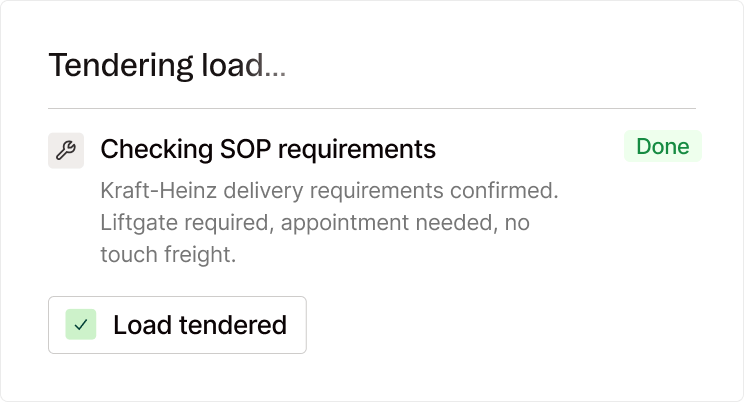Viewport: 744px width, 402px height.
Task: Select the Tendering load heading
Action: click(167, 65)
